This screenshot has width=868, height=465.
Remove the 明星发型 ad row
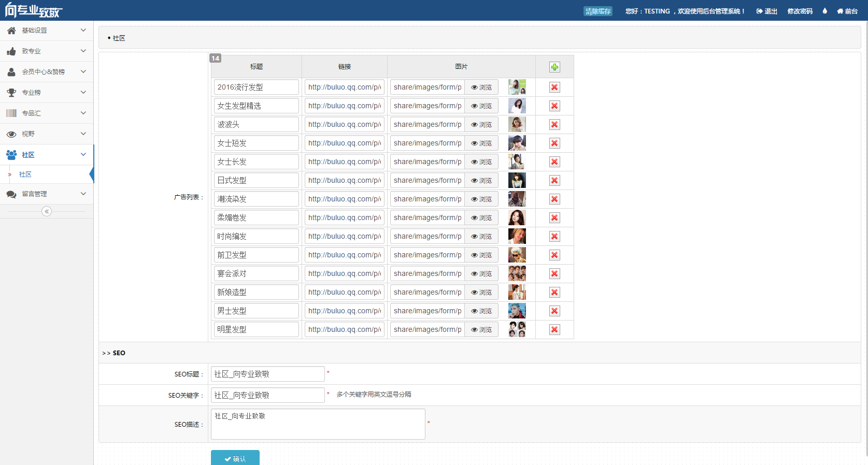(554, 330)
